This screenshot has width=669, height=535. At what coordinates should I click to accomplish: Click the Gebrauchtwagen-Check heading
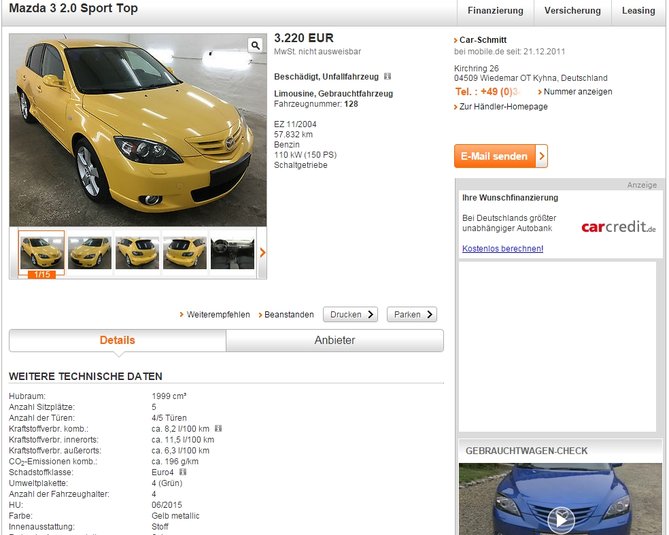(x=526, y=451)
